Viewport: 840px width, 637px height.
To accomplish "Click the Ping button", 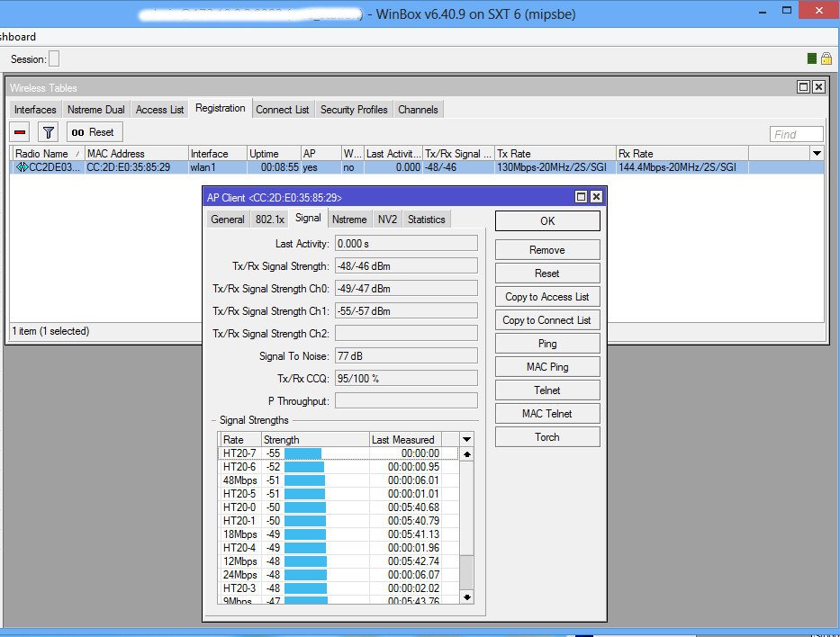I will tap(547, 344).
